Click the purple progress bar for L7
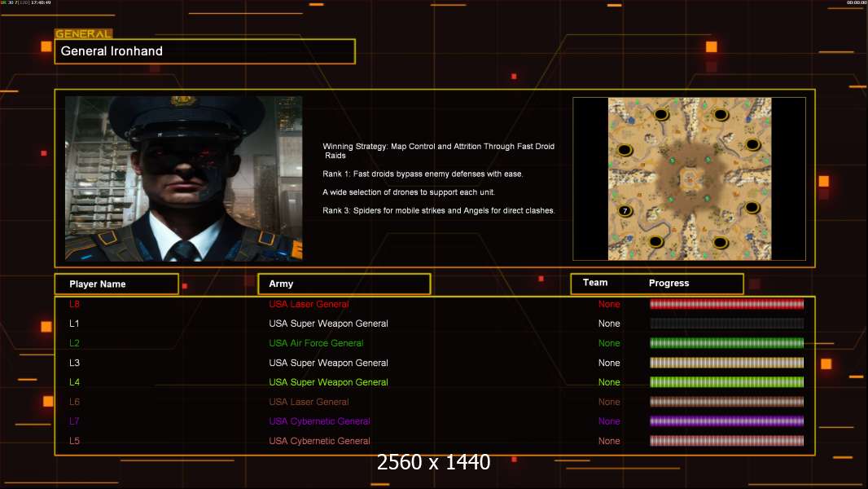868x489 pixels. tap(726, 421)
